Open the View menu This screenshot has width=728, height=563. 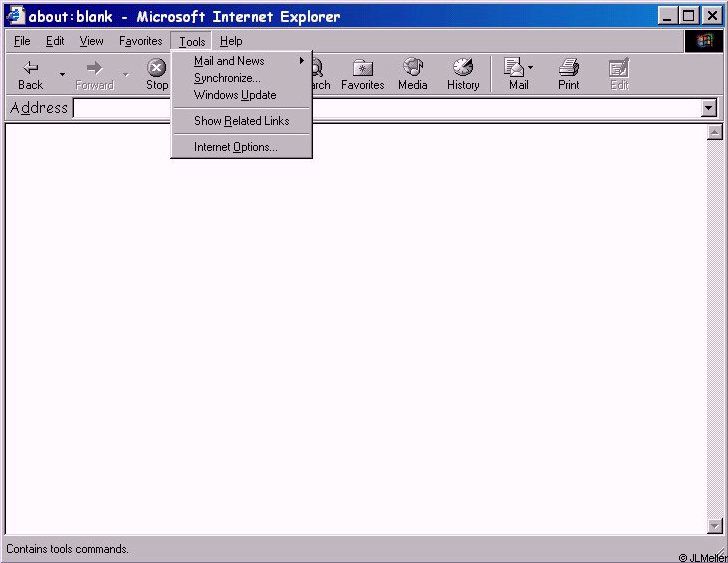(91, 41)
